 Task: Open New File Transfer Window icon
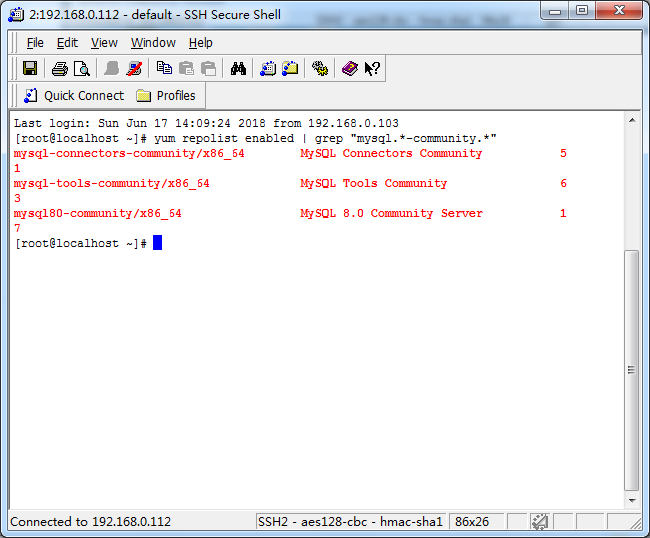tap(290, 68)
